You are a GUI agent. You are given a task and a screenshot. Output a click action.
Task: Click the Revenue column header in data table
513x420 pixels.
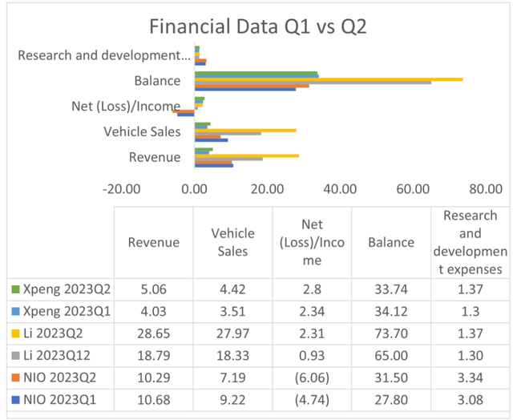point(154,242)
